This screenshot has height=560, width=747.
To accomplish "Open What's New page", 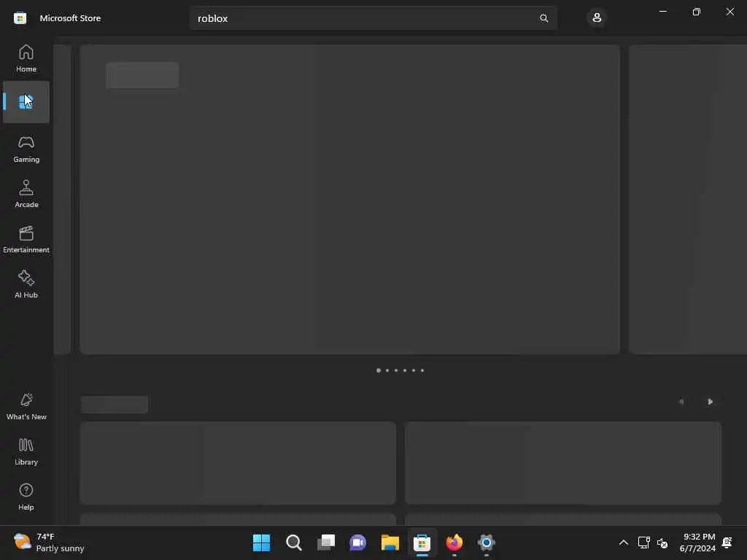I will click(x=26, y=407).
